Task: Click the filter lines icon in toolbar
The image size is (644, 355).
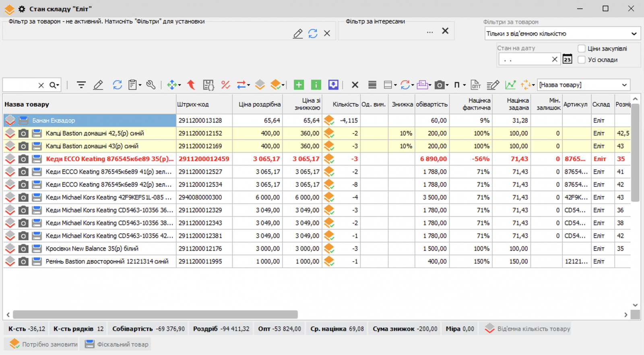Action: pos(81,85)
